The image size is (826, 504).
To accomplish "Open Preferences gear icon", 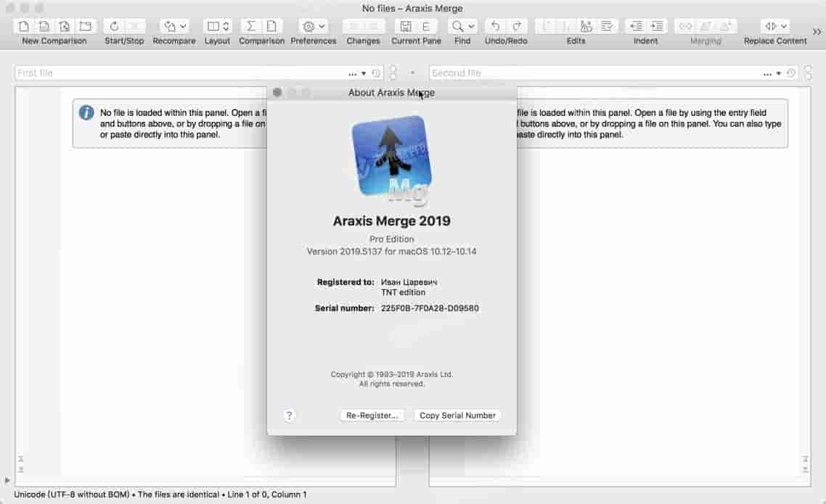I will point(308,26).
